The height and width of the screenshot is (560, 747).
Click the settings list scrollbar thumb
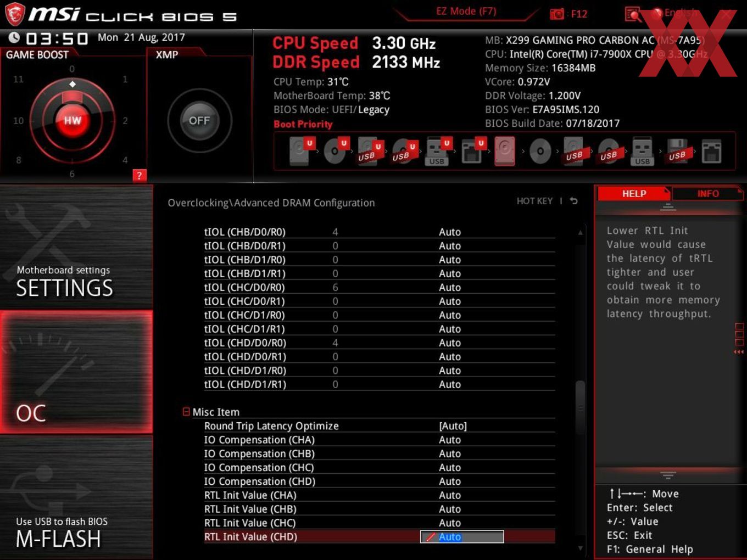coord(579,407)
